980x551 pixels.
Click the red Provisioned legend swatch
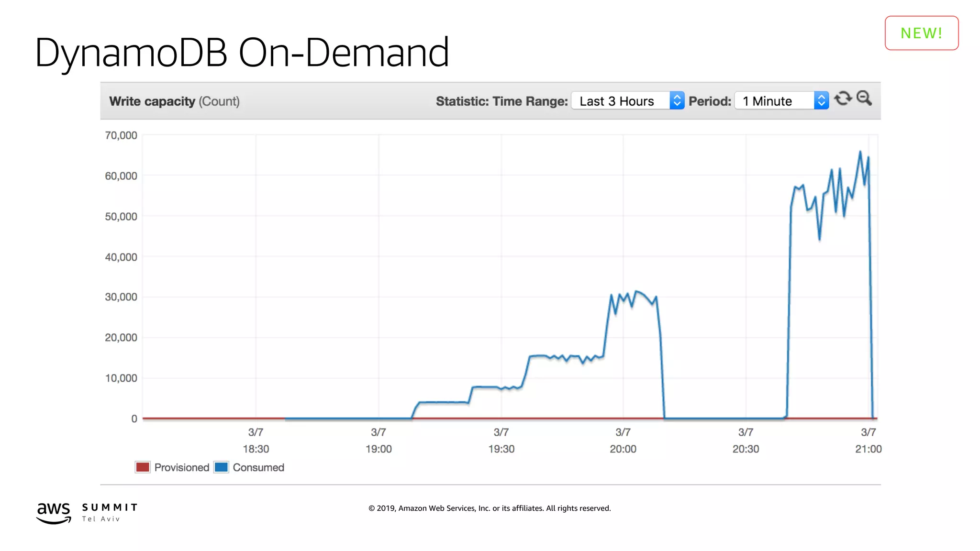[x=143, y=467]
